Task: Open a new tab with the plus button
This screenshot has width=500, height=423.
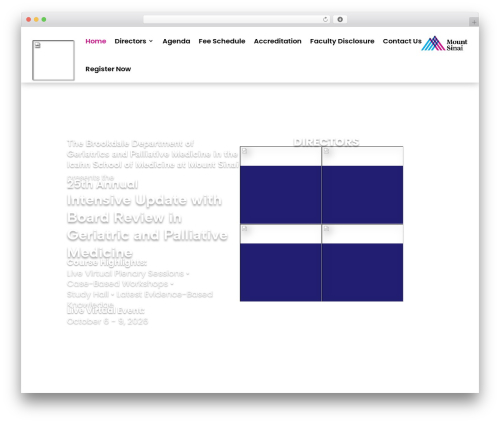Action: (x=474, y=22)
